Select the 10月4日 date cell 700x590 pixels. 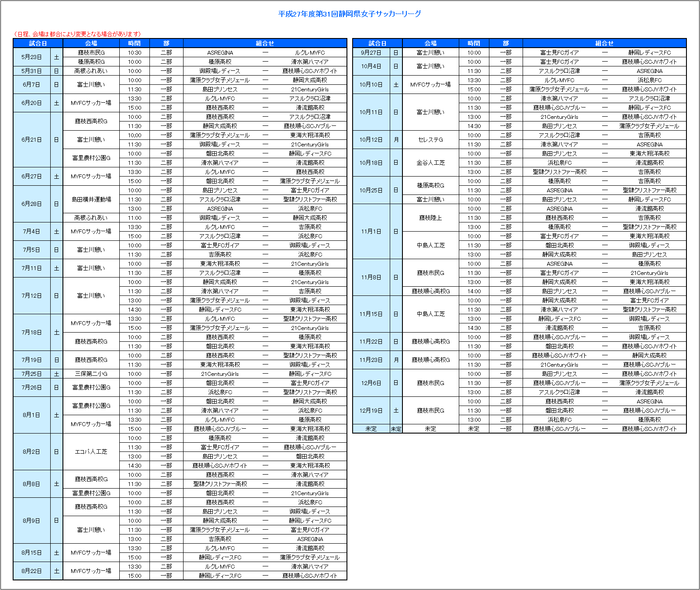click(x=371, y=66)
